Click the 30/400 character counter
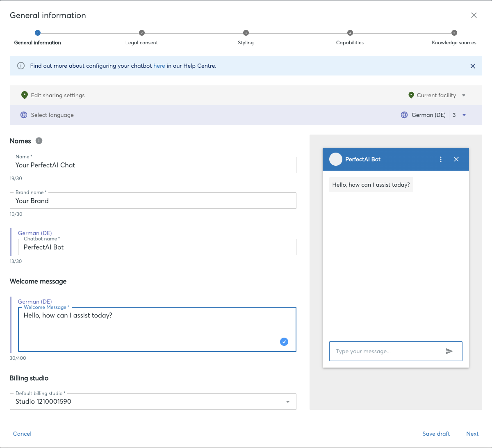 coord(18,358)
